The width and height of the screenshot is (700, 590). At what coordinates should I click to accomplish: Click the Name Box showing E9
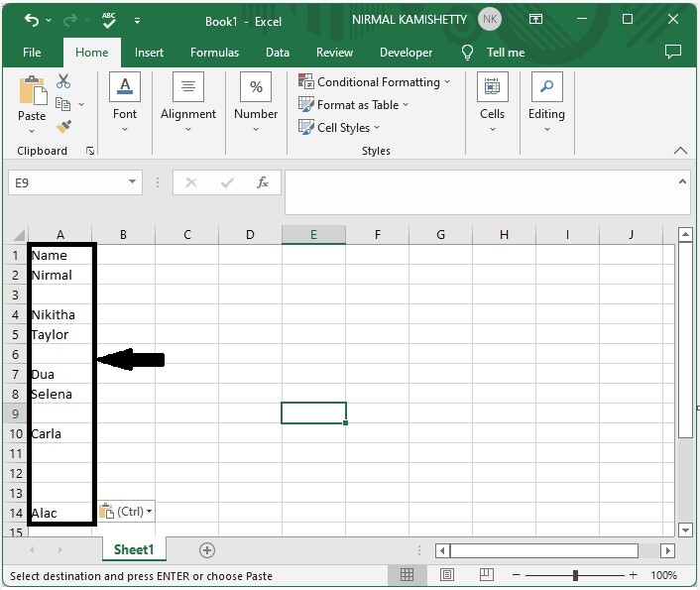click(67, 182)
